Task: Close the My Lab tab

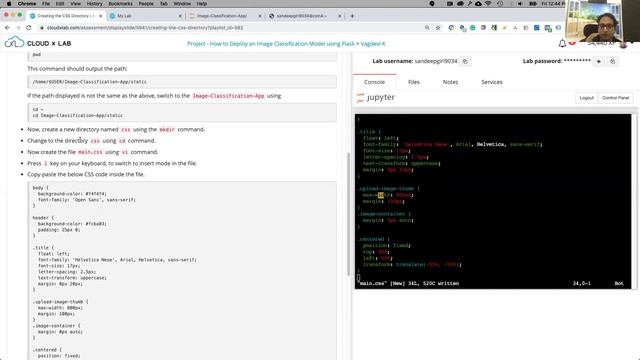Action: coord(180,16)
